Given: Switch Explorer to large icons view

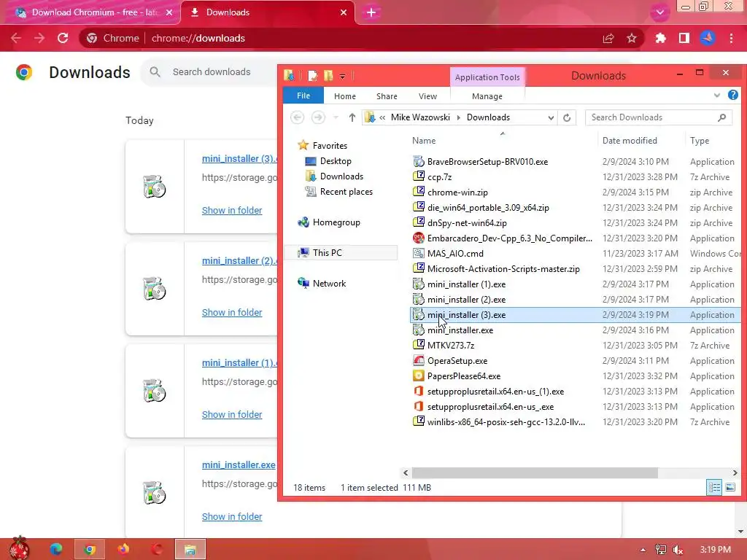Looking at the screenshot, I should point(729,487).
